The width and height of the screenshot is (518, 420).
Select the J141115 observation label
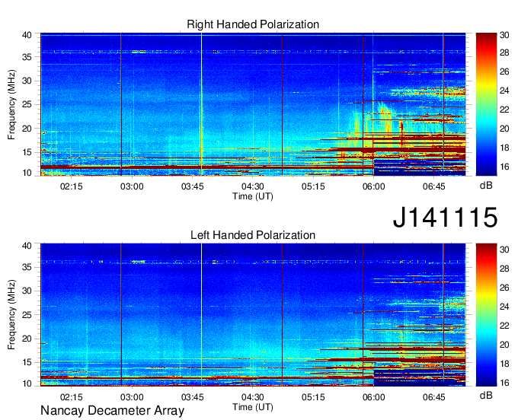445,217
